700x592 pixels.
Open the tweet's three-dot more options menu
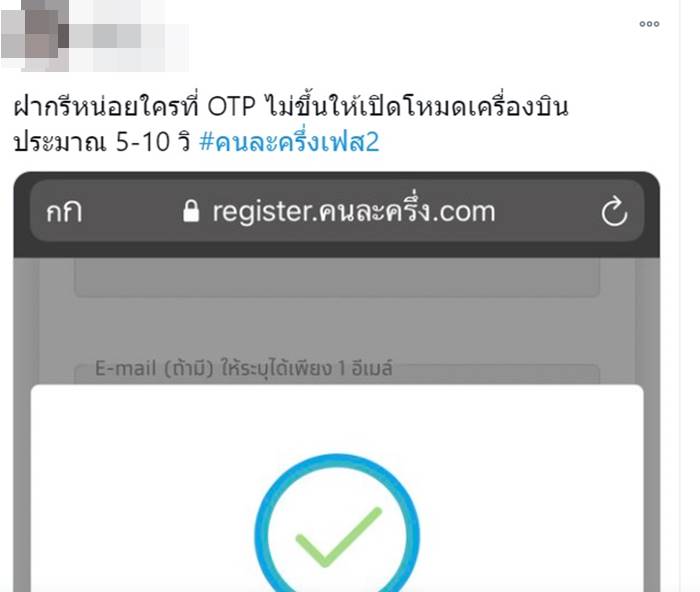tap(649, 24)
